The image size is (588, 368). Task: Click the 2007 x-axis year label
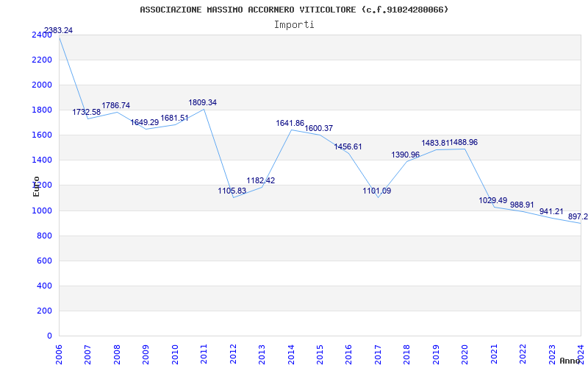point(87,354)
